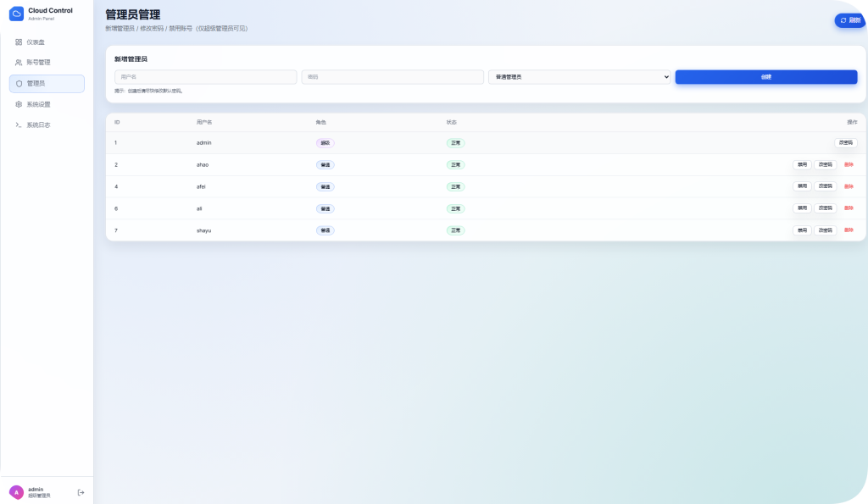Image resolution: width=868 pixels, height=504 pixels.
Task: Click the 正常 status badge in the admin row
Action: tap(455, 143)
